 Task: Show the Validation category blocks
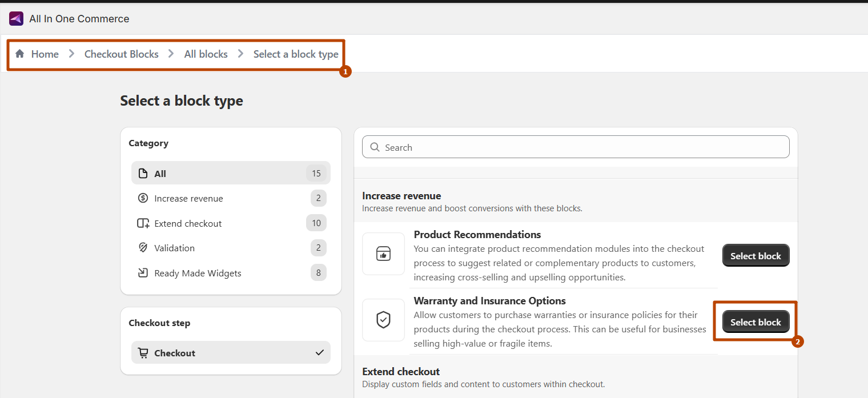174,248
